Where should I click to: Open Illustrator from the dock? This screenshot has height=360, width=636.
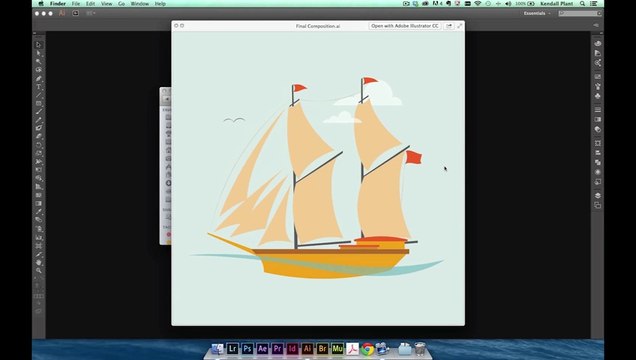click(307, 349)
